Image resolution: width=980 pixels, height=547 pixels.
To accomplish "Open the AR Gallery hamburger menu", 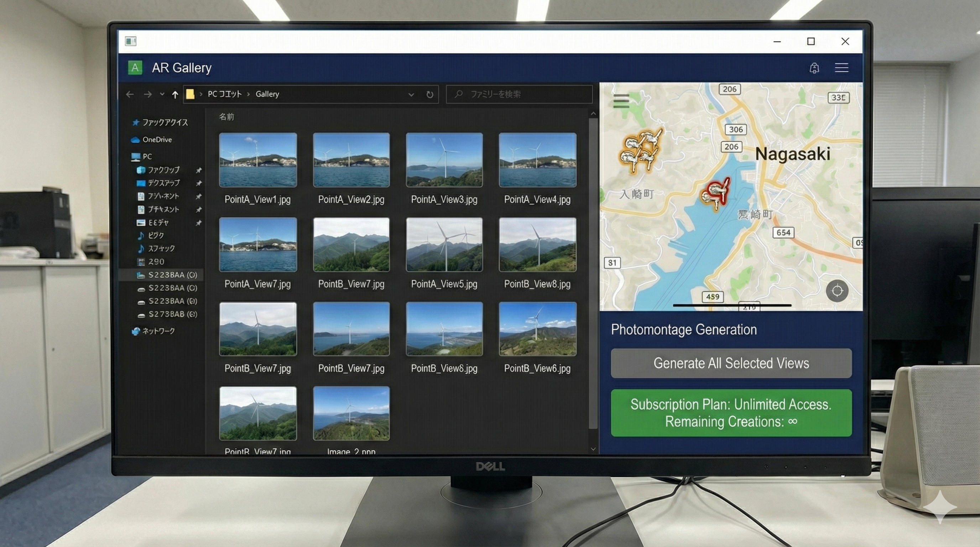I will (x=841, y=68).
